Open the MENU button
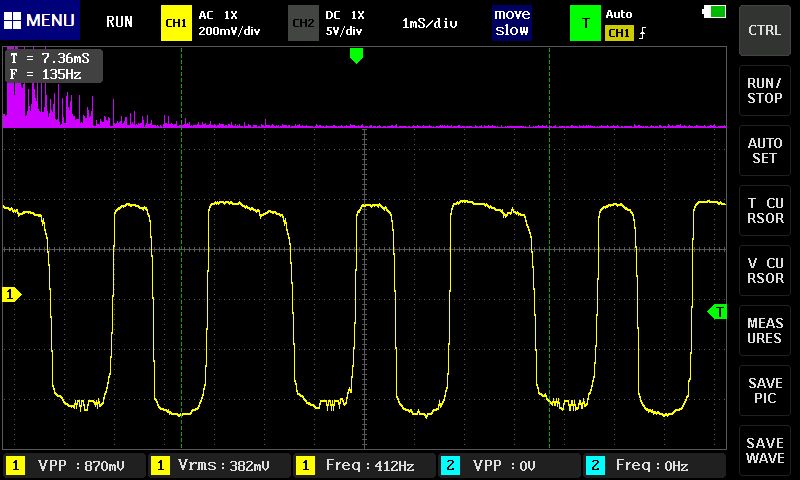800x480 pixels. pos(41,21)
